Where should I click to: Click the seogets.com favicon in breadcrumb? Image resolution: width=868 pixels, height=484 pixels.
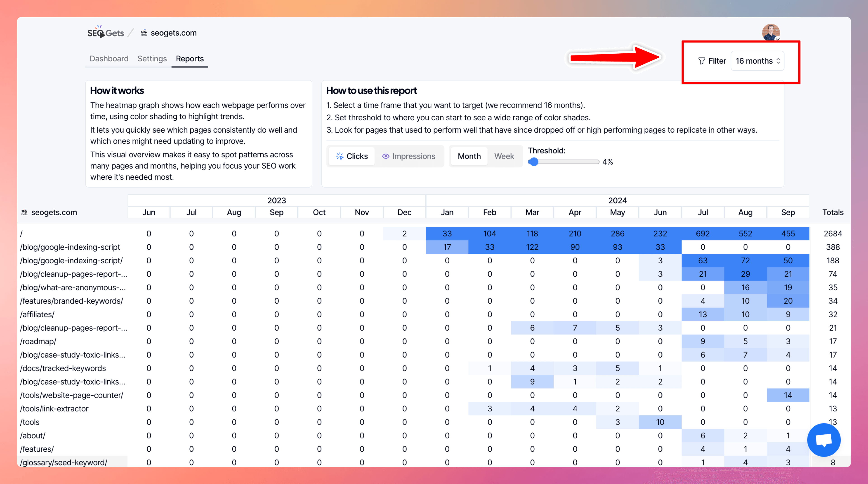(x=144, y=33)
